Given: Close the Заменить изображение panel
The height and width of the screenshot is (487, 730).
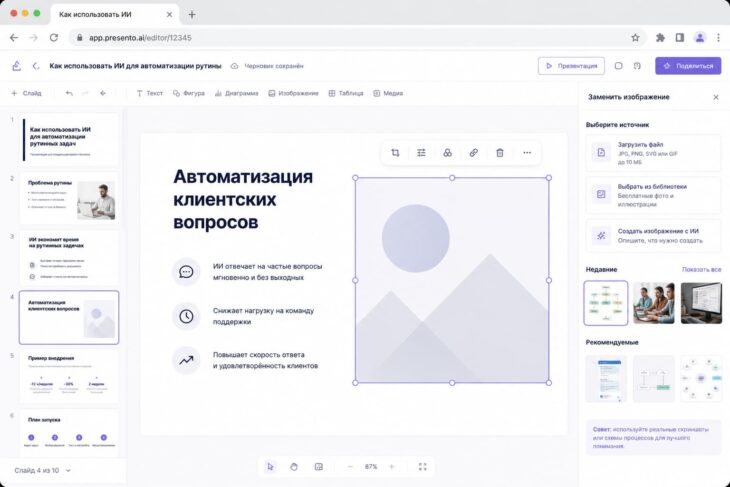Looking at the screenshot, I should pos(716,97).
